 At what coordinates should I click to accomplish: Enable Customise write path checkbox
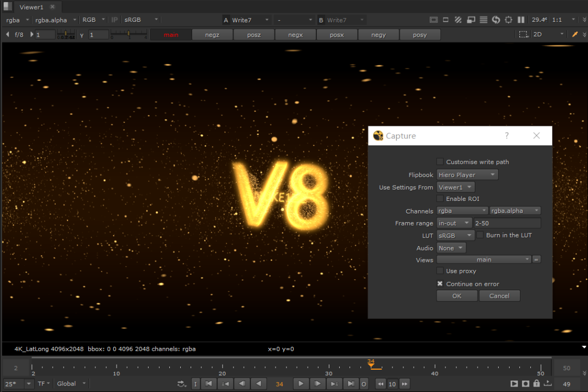(440, 162)
